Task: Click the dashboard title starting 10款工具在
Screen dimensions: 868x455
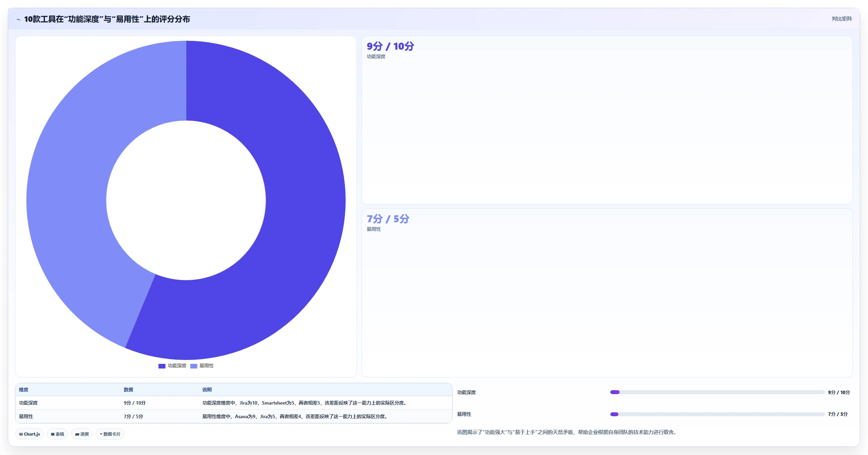Action: point(107,19)
